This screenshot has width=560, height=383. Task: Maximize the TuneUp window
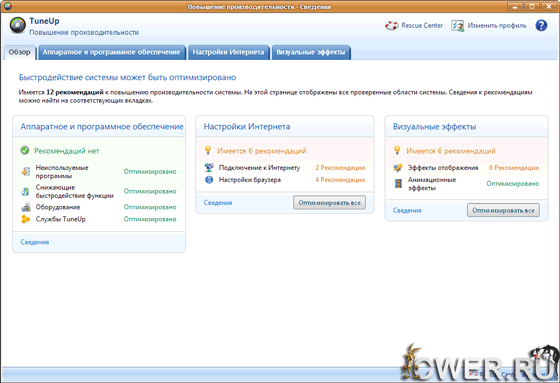click(532, 6)
